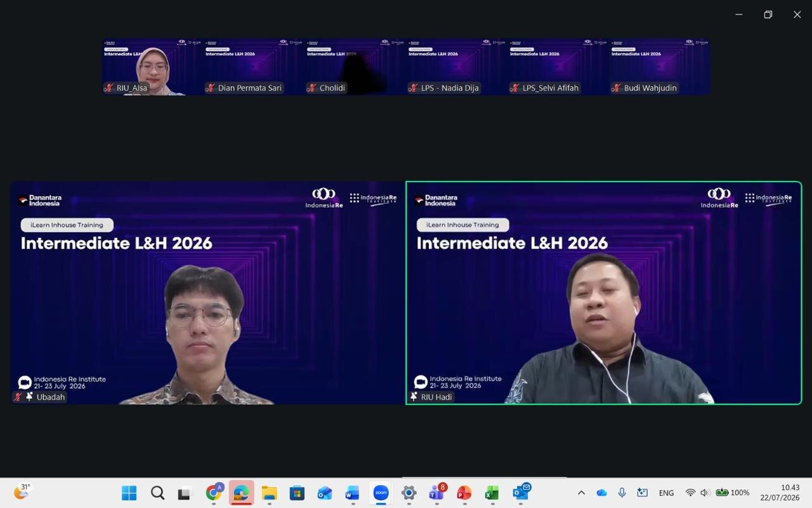Restore down the Zoom meeting window
This screenshot has width=812, height=508.
click(768, 15)
